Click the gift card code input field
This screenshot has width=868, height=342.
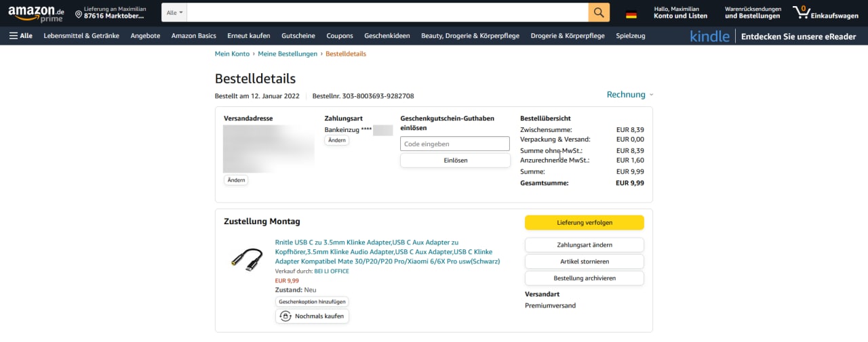tap(455, 144)
